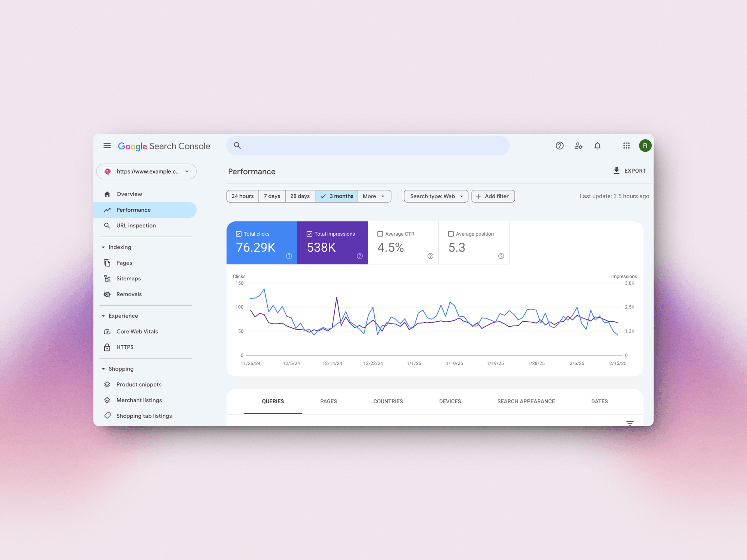Open Core Web Vitals label
747x560 pixels.
tap(137, 332)
